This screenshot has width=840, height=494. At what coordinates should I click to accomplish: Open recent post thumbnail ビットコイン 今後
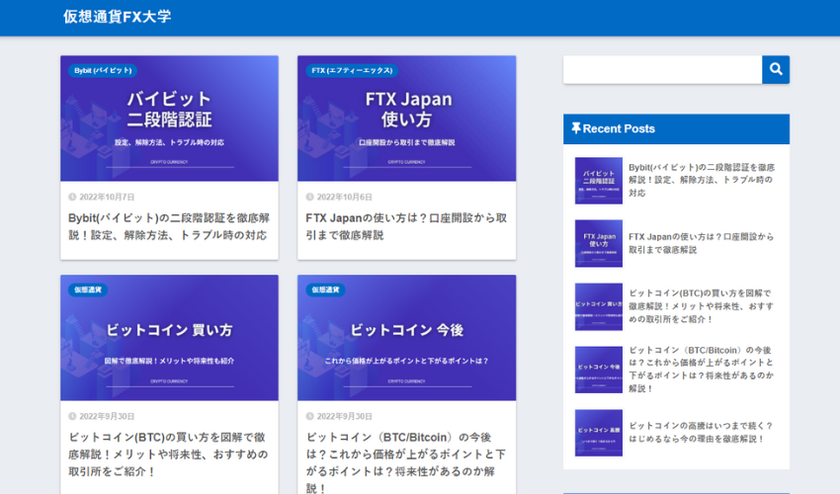pyautogui.click(x=599, y=370)
